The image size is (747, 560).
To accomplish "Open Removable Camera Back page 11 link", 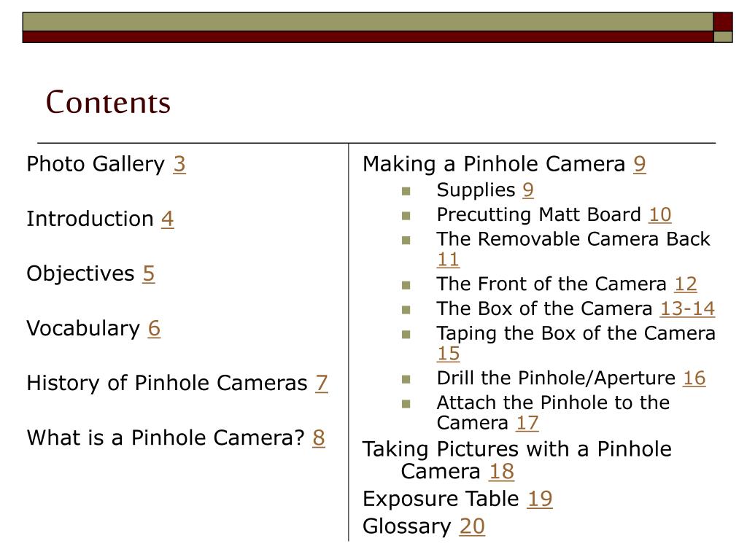I will pos(449,259).
